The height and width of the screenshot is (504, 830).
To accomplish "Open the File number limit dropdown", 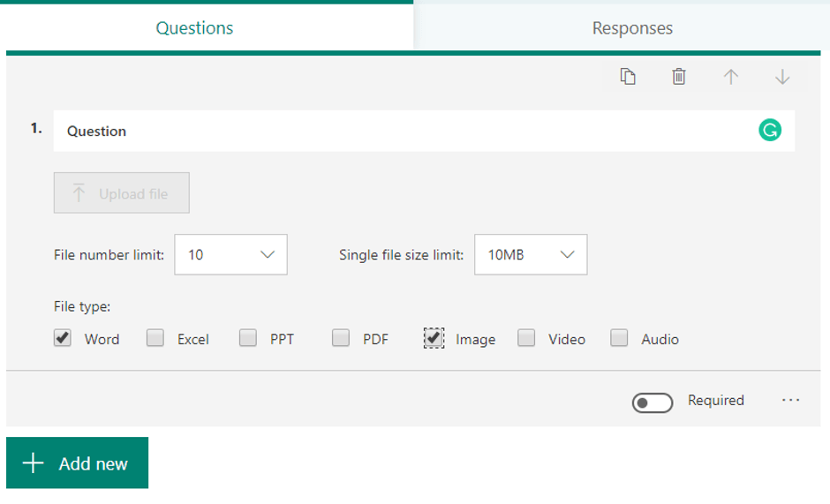I will tap(230, 254).
